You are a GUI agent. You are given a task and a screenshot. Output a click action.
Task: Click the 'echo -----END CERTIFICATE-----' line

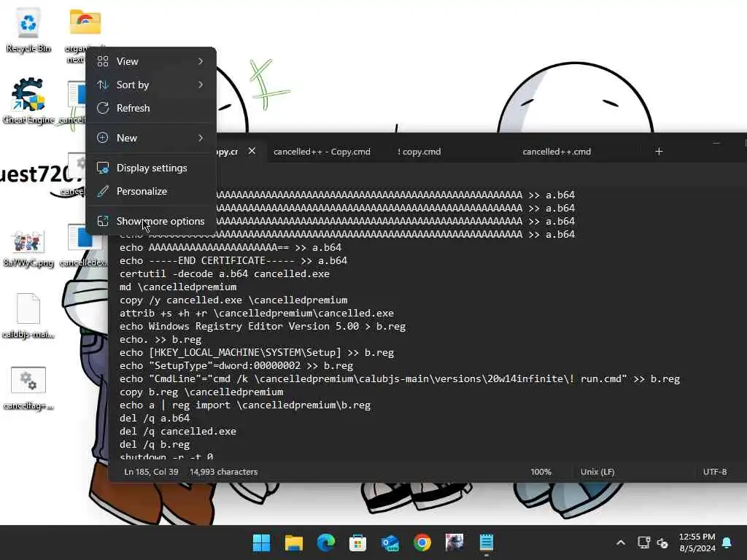[x=233, y=261]
